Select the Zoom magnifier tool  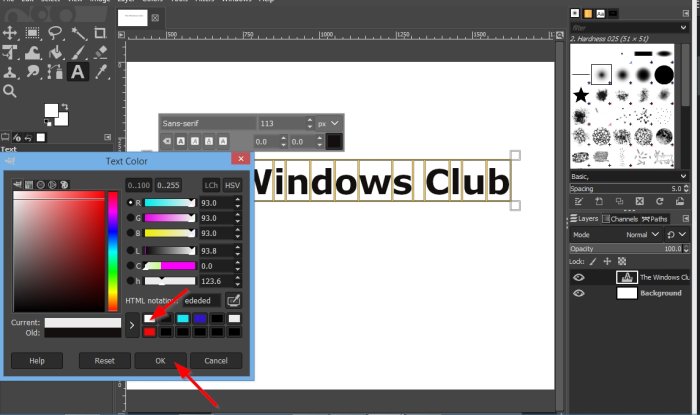pyautogui.click(x=9, y=91)
